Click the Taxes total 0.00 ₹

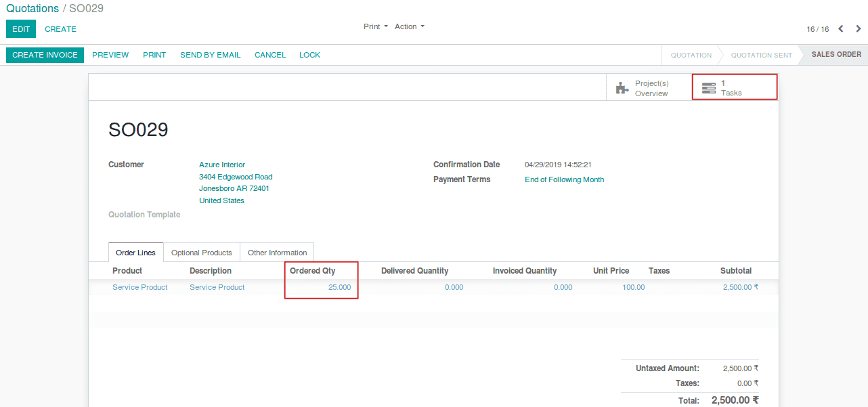tap(747, 383)
